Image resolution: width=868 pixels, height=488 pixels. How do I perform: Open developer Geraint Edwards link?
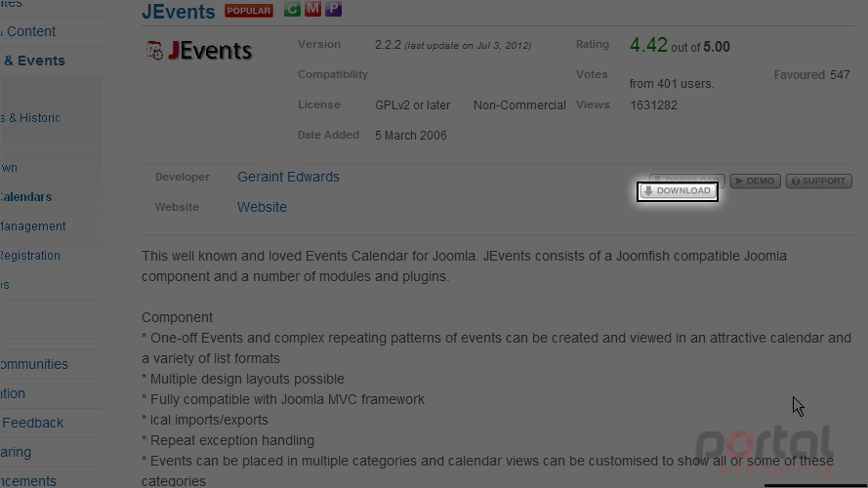pos(288,177)
